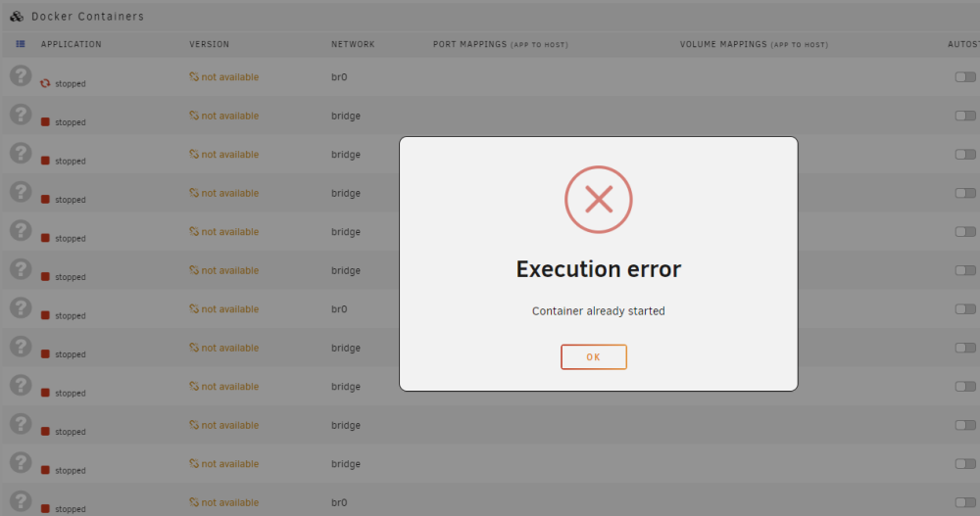Click the red circular-arrows icon in first row

pyautogui.click(x=45, y=83)
